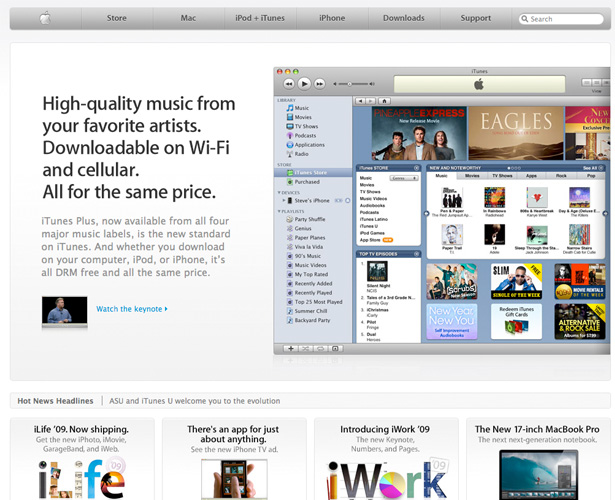Open iPod + iTunes section
Screen dimensions: 615x500
260,18
